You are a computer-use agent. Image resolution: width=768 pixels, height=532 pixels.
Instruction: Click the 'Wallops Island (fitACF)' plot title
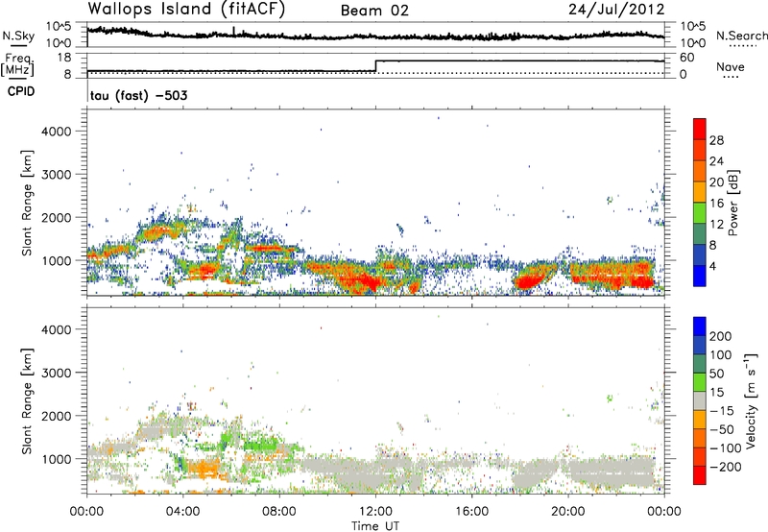click(x=186, y=10)
